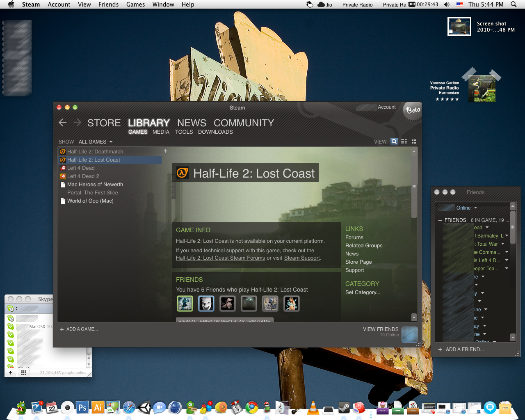Screen dimensions: 525x420
Task: Click the plus icon next to Half-Life 2: Deathmatch
Action: (166, 151)
